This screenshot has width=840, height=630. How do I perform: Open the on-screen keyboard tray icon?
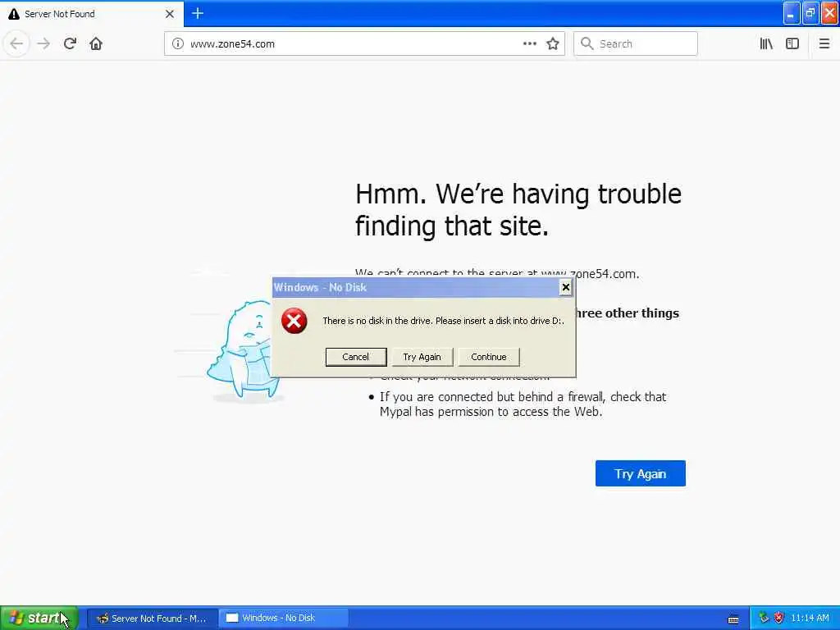point(733,619)
